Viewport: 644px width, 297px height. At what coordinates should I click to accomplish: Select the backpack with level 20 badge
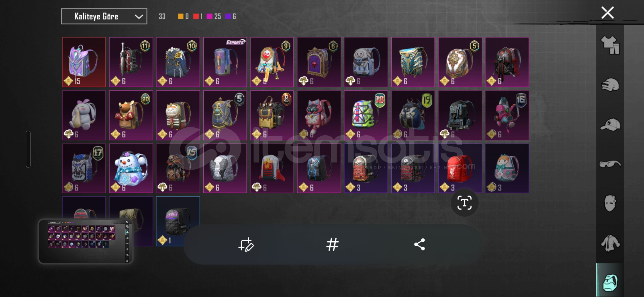pyautogui.click(x=131, y=115)
